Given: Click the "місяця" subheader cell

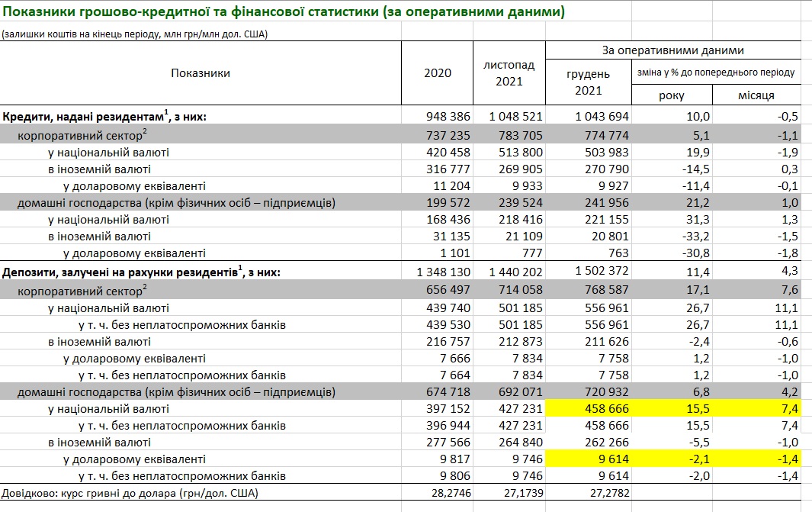Looking at the screenshot, I should tap(756, 95).
